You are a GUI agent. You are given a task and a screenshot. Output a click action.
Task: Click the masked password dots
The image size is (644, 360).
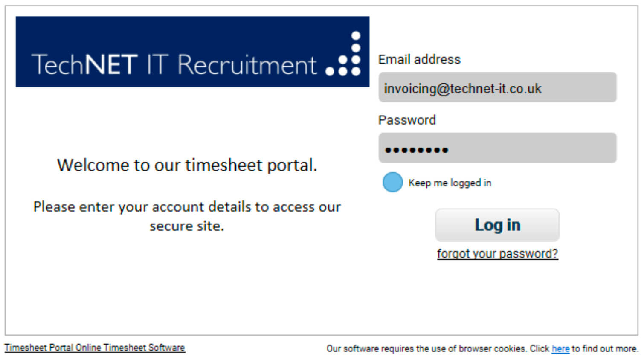(416, 150)
